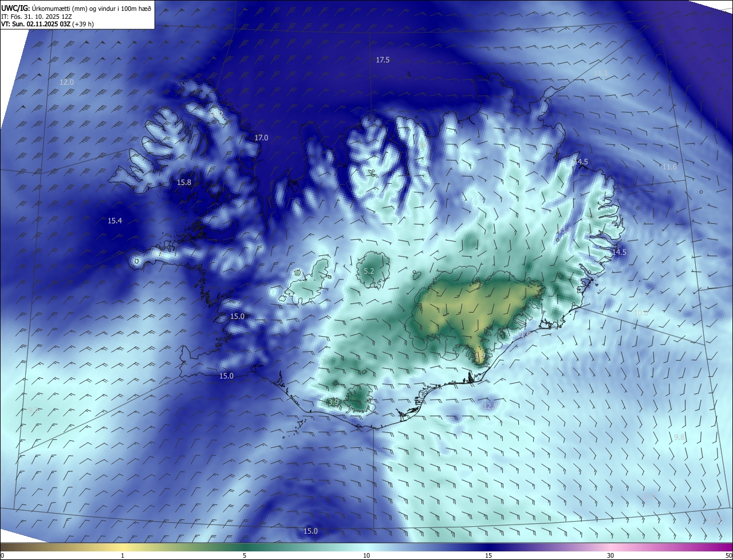The image size is (733, 560).
Task: Select the valid time 'VT: Sun. 02.11.2025 03Z'
Action: coord(36,24)
